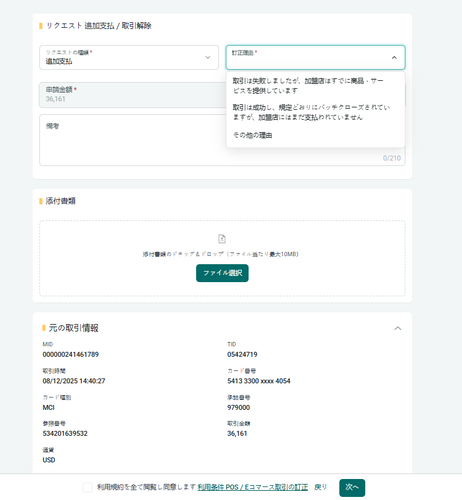
Task: Click the card type value MCI
Action: pyautogui.click(x=49, y=407)
